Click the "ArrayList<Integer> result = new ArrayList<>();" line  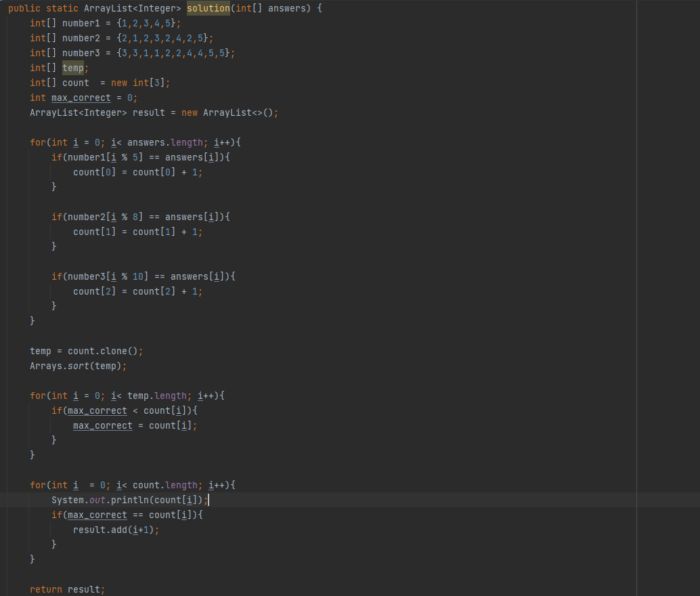(154, 112)
